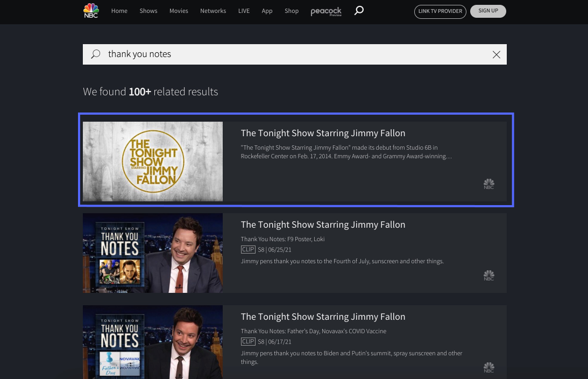Click the Peacock Preview logo
This screenshot has width=588, height=379.
(326, 11)
